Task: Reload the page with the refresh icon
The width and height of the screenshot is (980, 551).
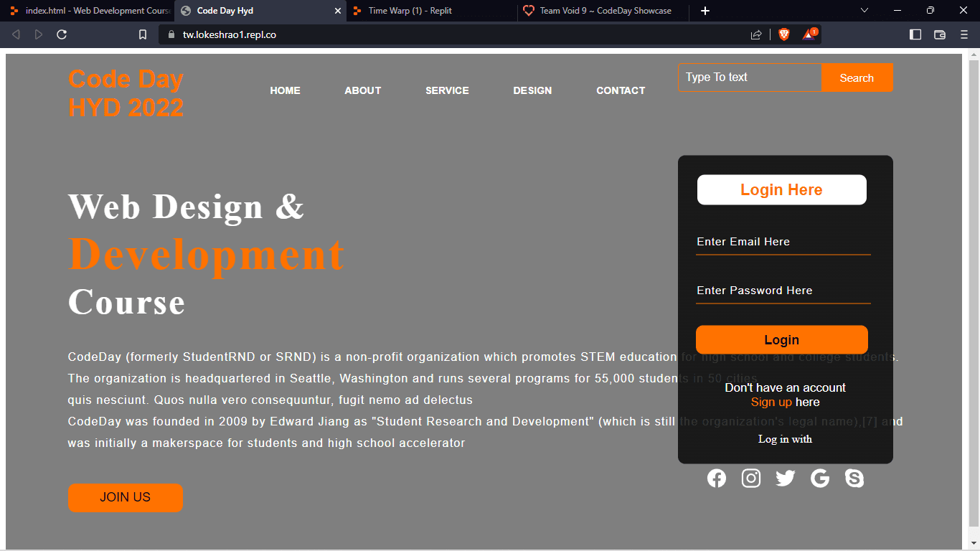Action: click(62, 34)
